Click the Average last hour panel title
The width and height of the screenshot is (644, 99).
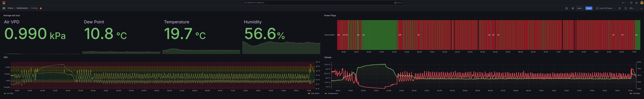pos(12,15)
